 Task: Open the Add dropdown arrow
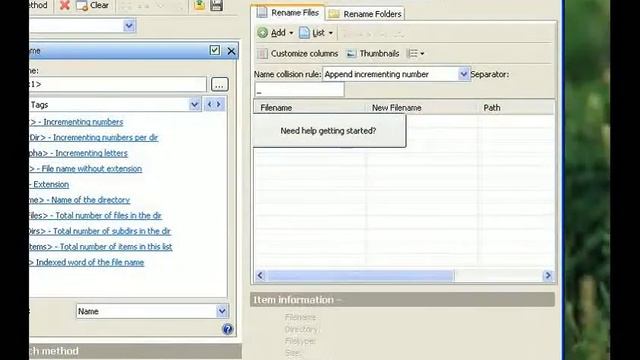291,33
